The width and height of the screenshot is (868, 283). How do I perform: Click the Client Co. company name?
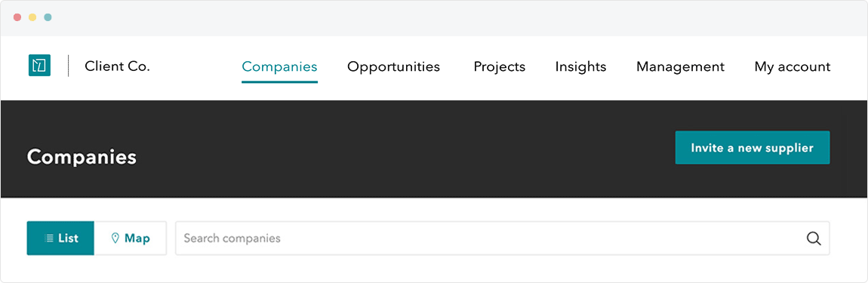117,66
